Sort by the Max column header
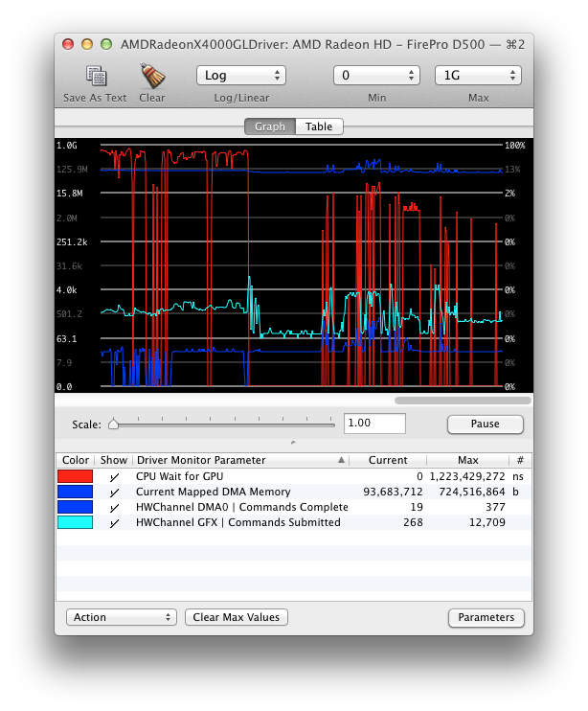The height and width of the screenshot is (711, 588). pos(468,460)
